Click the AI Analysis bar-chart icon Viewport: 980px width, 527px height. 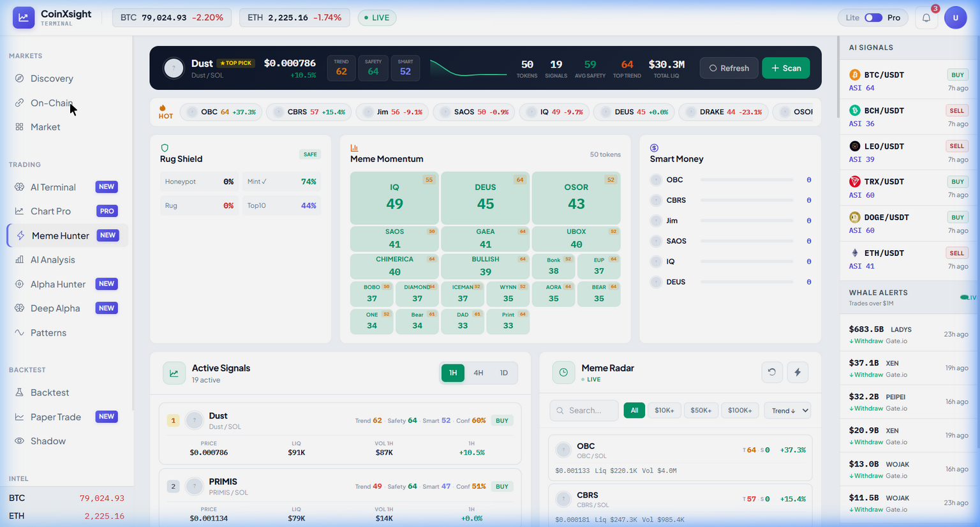pyautogui.click(x=19, y=260)
